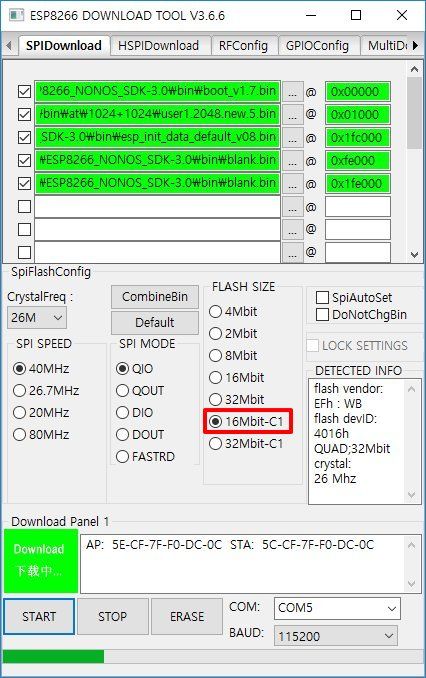The height and width of the screenshot is (678, 426).
Task: Select FASTRD SPI mode
Action: (x=146, y=457)
